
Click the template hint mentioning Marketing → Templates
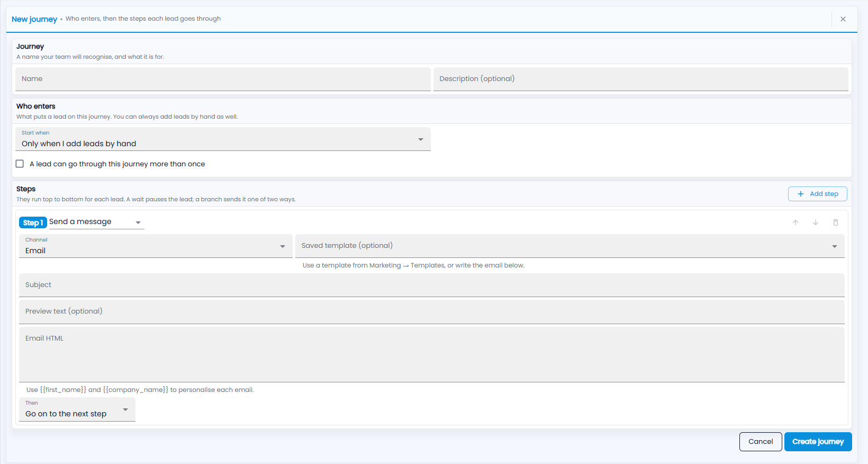[x=413, y=265]
